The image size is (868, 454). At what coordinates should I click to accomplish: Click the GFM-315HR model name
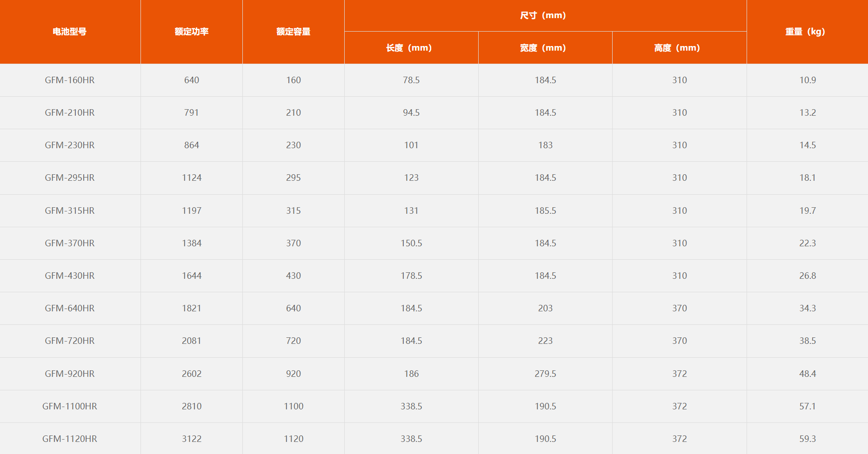[70, 211]
